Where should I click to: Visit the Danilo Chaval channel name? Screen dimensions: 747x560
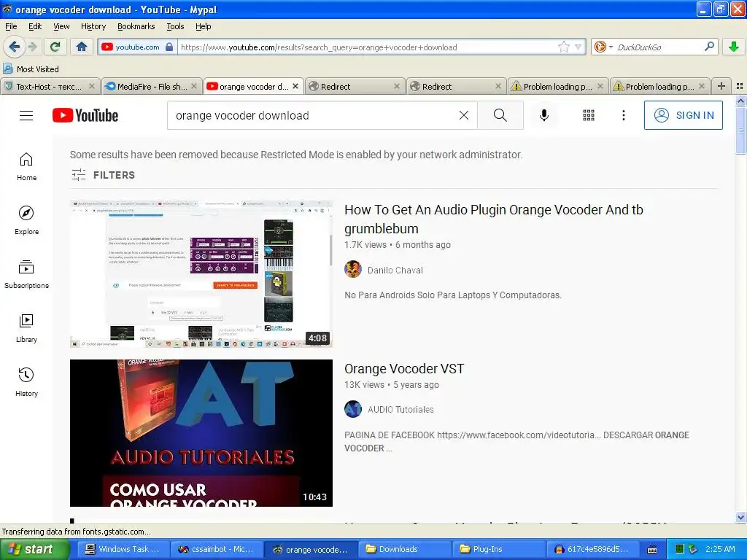click(395, 270)
